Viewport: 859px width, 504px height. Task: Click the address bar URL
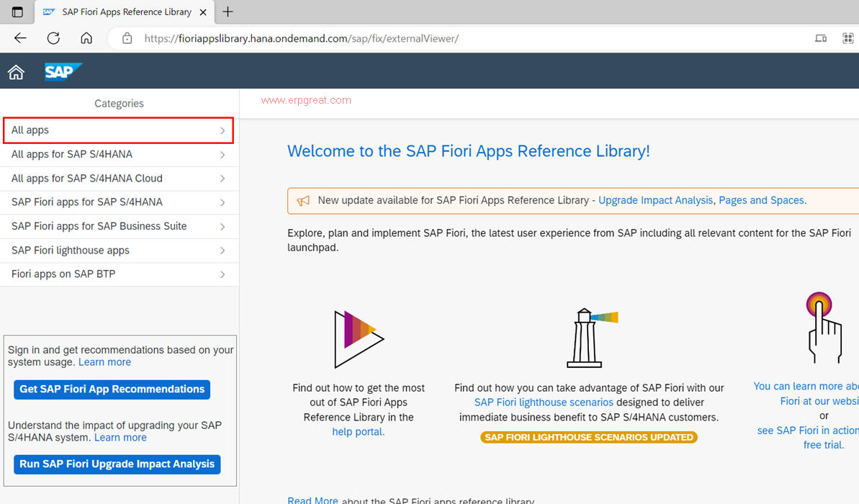point(301,38)
